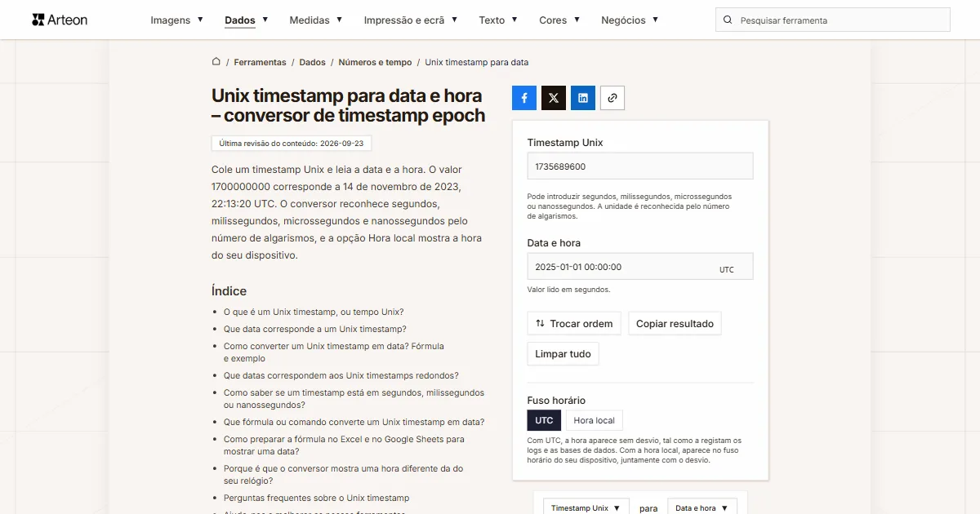980x514 pixels.
Task: Open Ferramentas breadcrumb link
Action: (260, 62)
